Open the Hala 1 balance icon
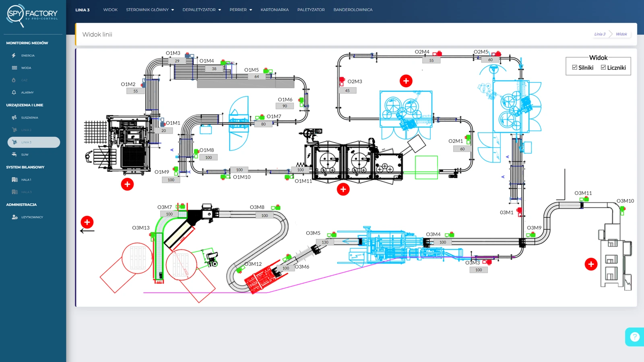Viewport: 644px width, 362px height. click(14, 180)
